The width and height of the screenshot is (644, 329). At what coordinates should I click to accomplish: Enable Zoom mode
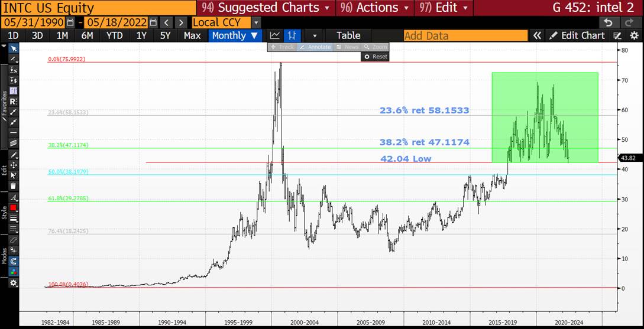(x=375, y=47)
